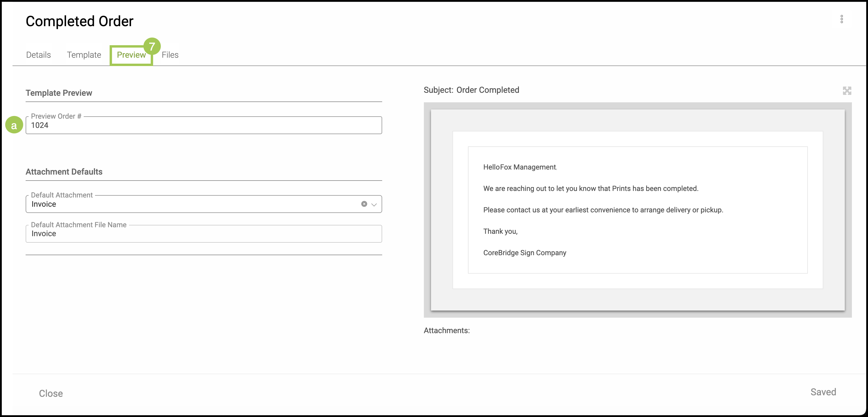The width and height of the screenshot is (868, 417).
Task: Click the Saved status button
Action: (823, 392)
